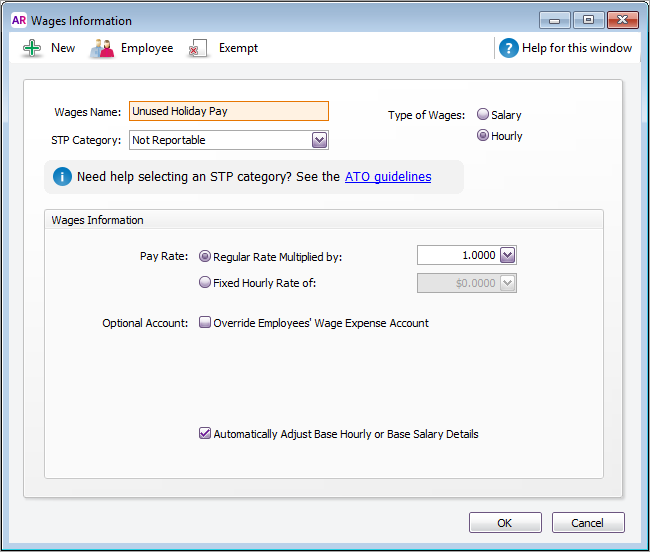This screenshot has height=552, width=650.
Task: Open the ATO guidelines link
Action: coord(388,177)
